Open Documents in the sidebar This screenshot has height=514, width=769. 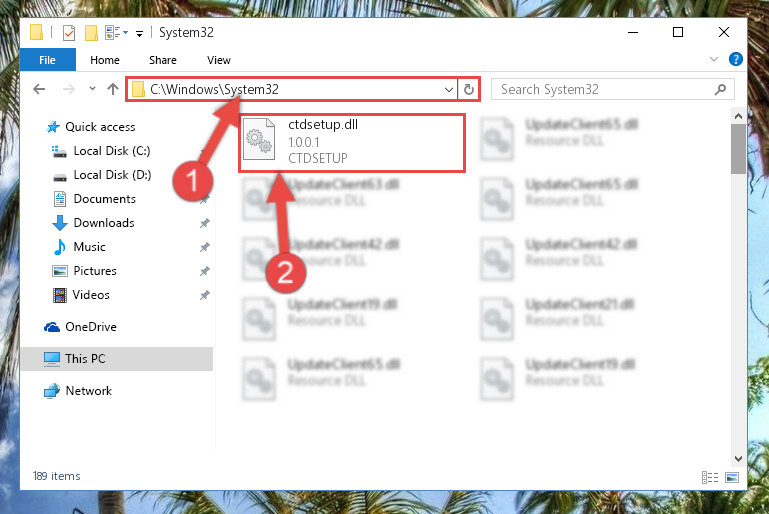(x=104, y=199)
